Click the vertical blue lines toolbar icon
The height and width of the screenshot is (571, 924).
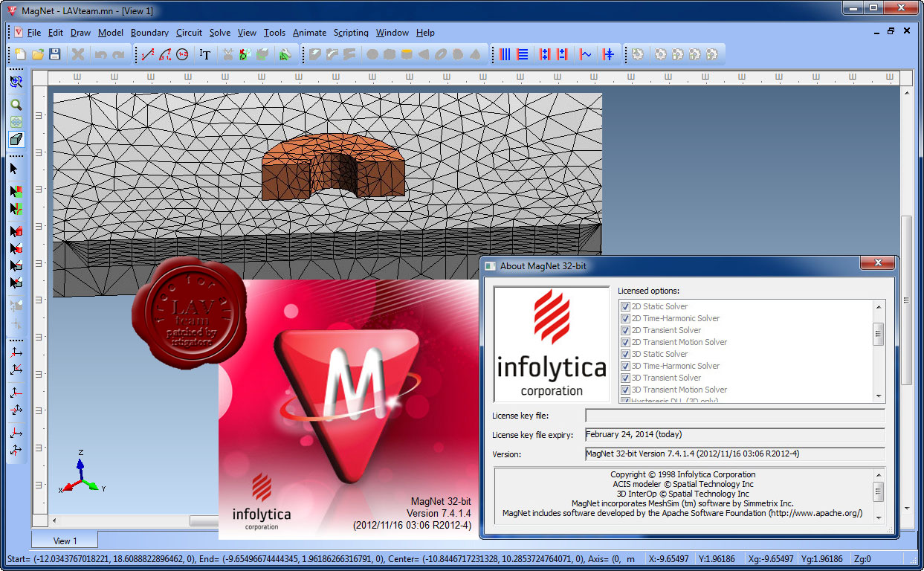click(x=505, y=54)
